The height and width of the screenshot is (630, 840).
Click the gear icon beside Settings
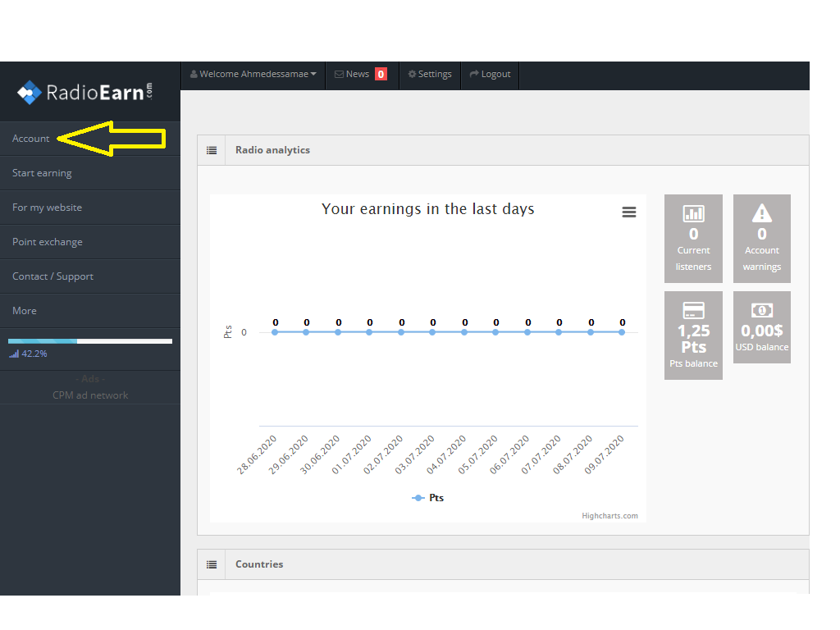412,74
